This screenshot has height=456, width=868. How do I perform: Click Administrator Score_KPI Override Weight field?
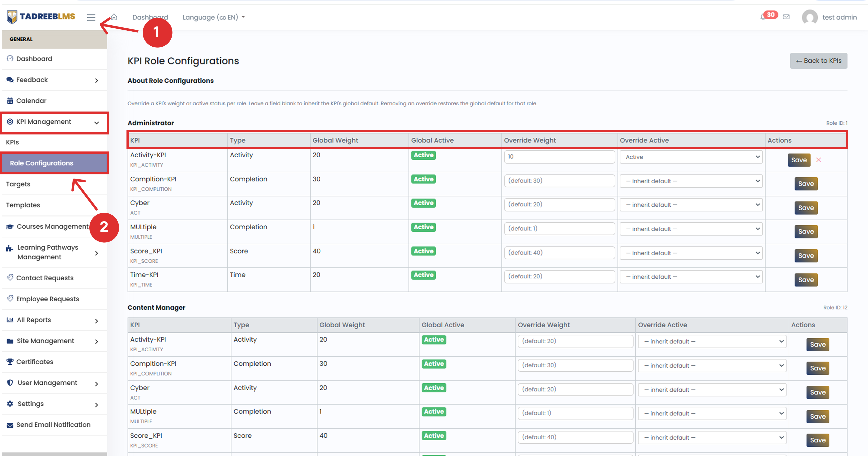[559, 253]
